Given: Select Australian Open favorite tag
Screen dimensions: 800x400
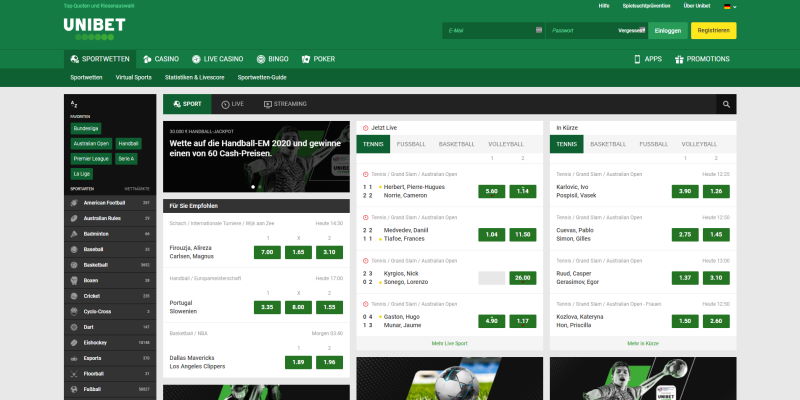Looking at the screenshot, I should point(91,144).
